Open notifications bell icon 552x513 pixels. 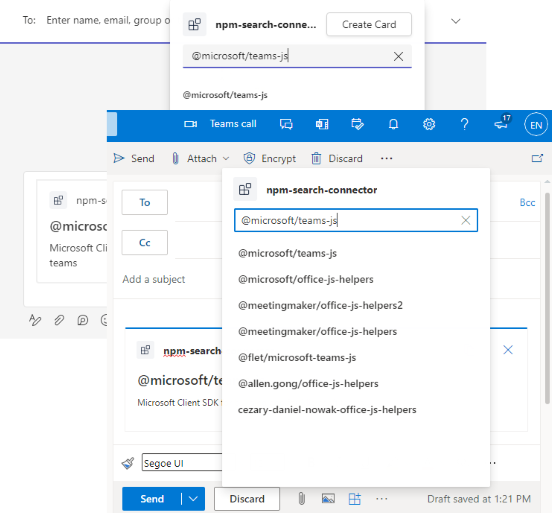point(393,124)
